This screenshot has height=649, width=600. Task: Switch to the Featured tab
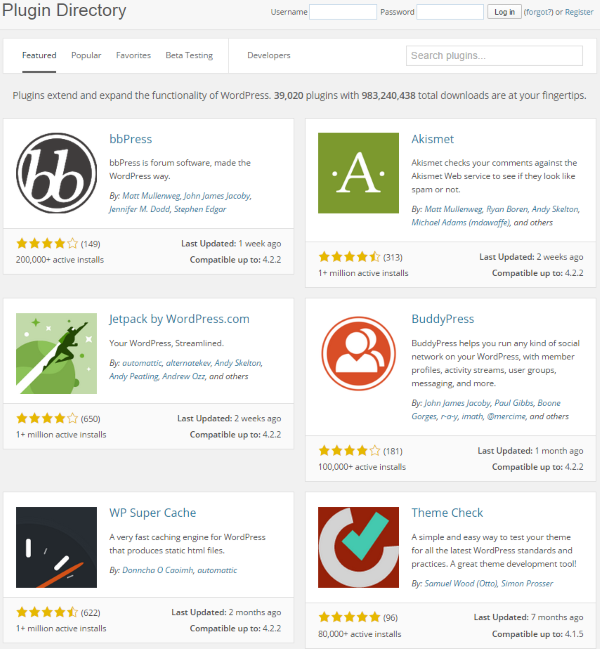pos(39,55)
